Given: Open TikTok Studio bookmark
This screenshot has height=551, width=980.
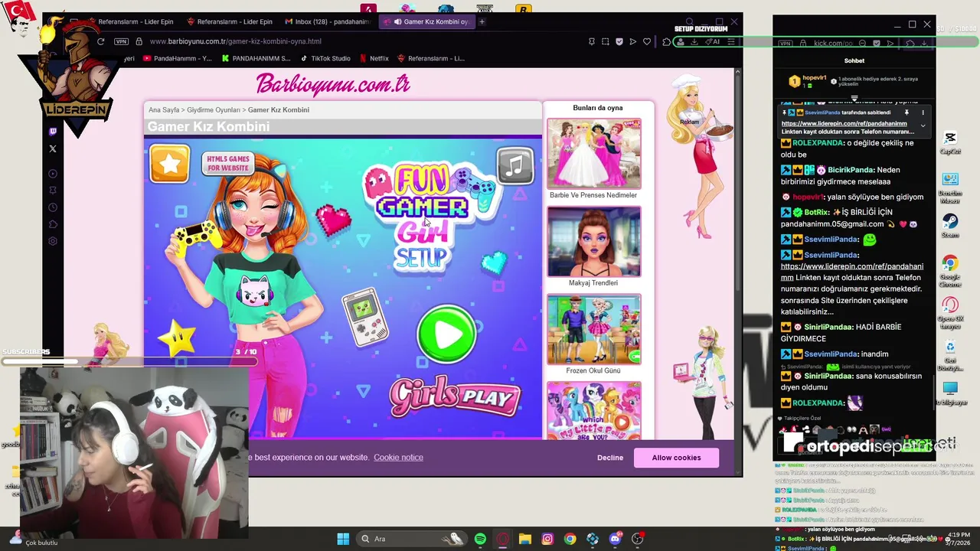Looking at the screenshot, I should [x=325, y=58].
